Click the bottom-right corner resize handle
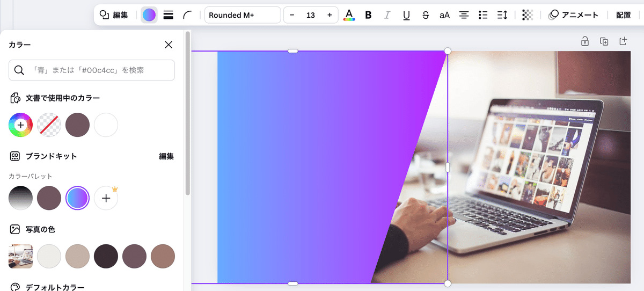Viewport: 644px width, 291px height. (448, 283)
